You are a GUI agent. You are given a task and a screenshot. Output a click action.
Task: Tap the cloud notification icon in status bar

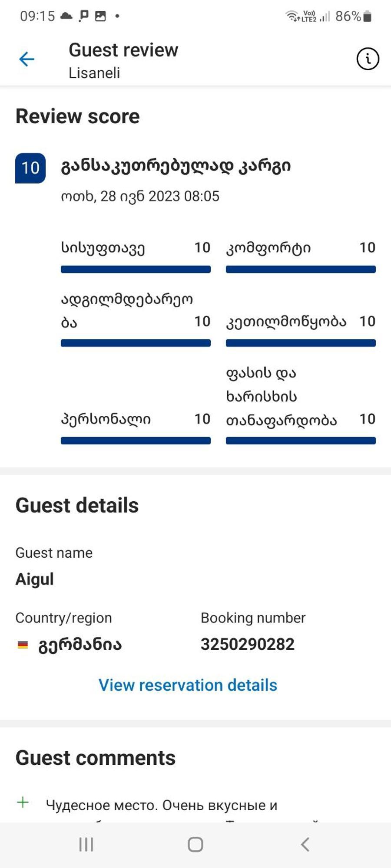(x=66, y=16)
